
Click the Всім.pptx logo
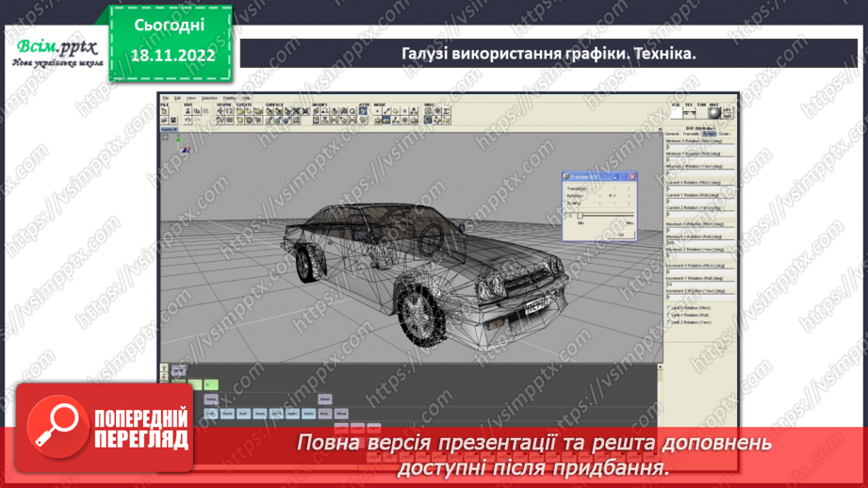(57, 53)
